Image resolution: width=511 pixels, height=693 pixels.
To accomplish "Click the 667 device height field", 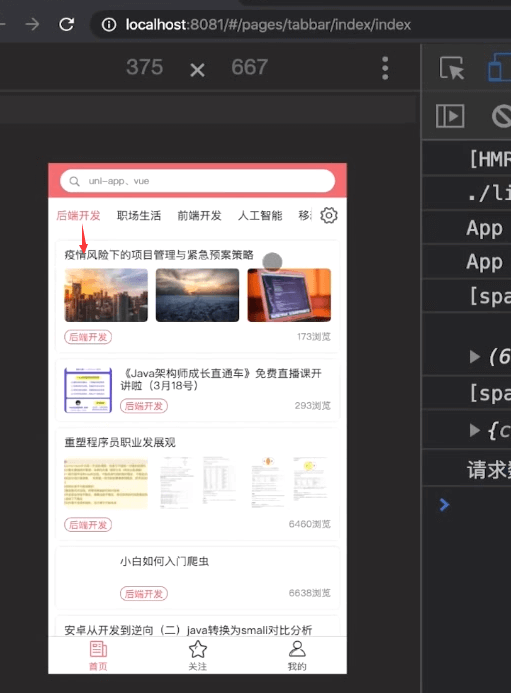I will point(249,67).
